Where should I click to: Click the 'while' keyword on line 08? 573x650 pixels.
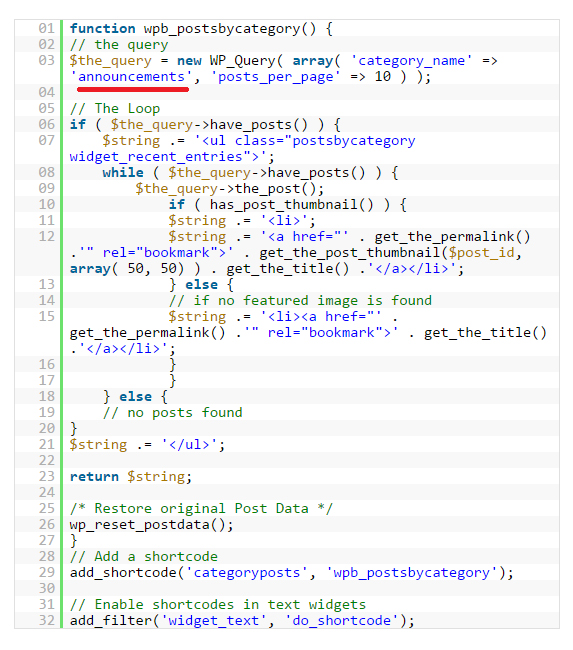123,172
